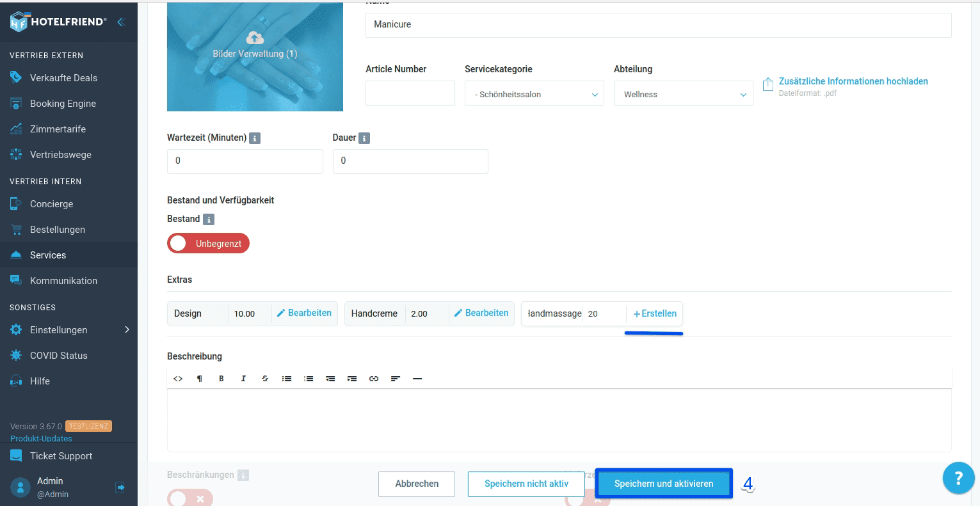The width and height of the screenshot is (980, 506).
Task: Toggle the Unbegrenzt stock switch
Action: (208, 244)
